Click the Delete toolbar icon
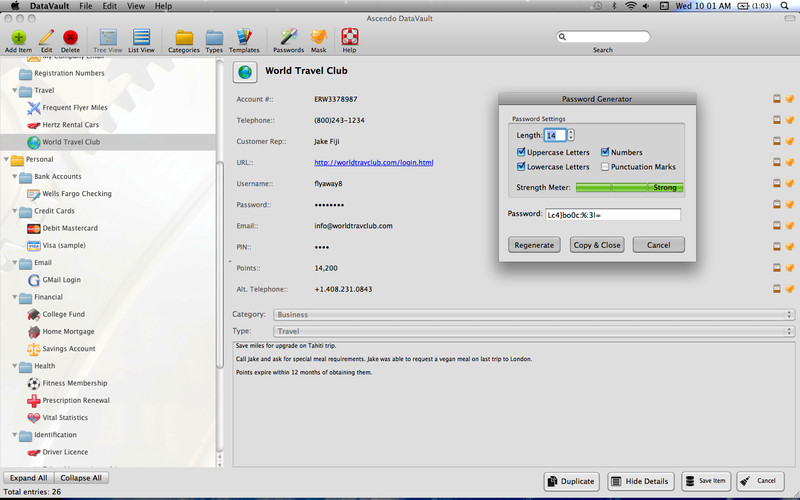Viewport: 800px width, 500px height. click(70, 37)
